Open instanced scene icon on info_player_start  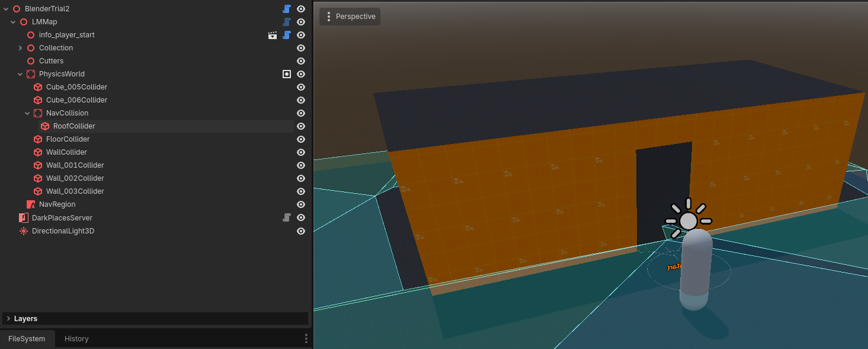[x=273, y=35]
